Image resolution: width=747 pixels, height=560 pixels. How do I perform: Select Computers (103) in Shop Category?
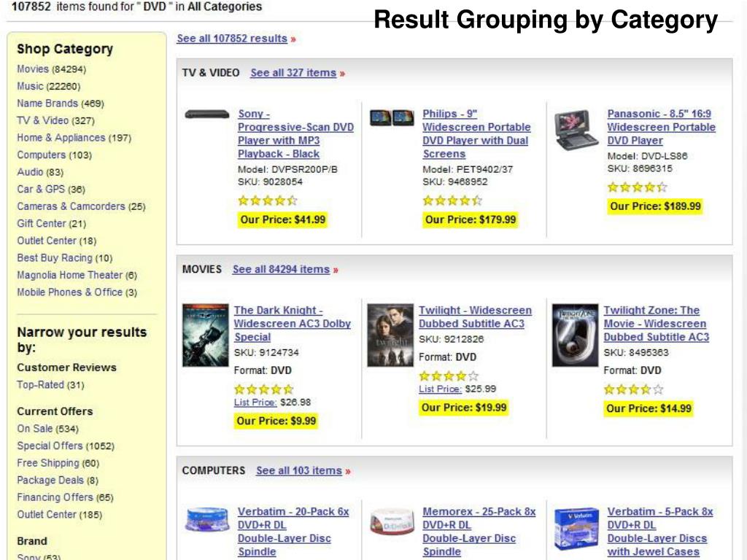click(x=54, y=155)
